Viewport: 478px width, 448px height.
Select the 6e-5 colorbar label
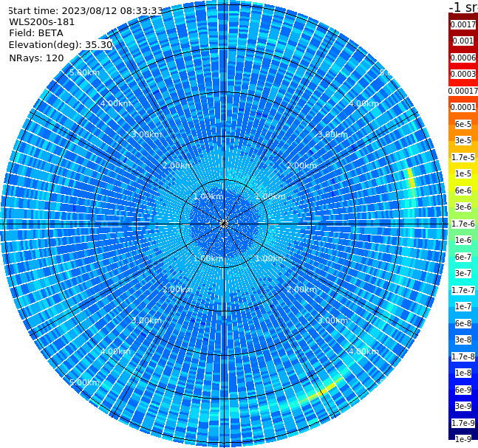point(463,124)
